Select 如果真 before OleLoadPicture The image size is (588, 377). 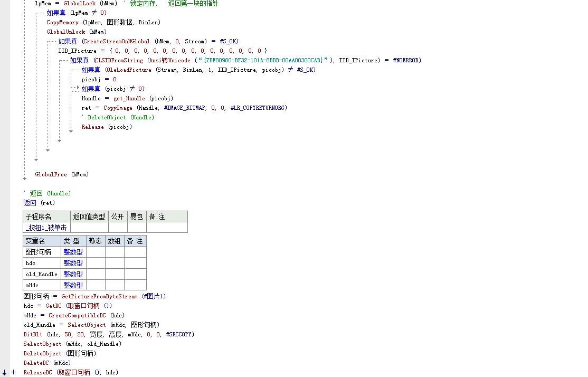[x=91, y=70]
